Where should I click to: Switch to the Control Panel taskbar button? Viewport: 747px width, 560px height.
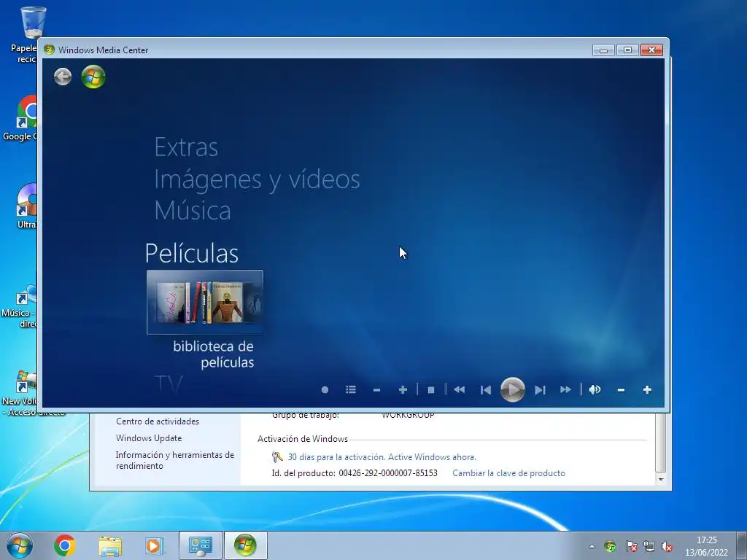click(x=201, y=545)
